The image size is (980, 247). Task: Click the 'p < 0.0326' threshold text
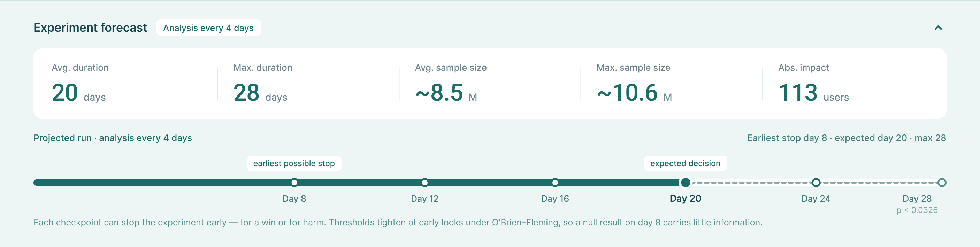coord(917,210)
